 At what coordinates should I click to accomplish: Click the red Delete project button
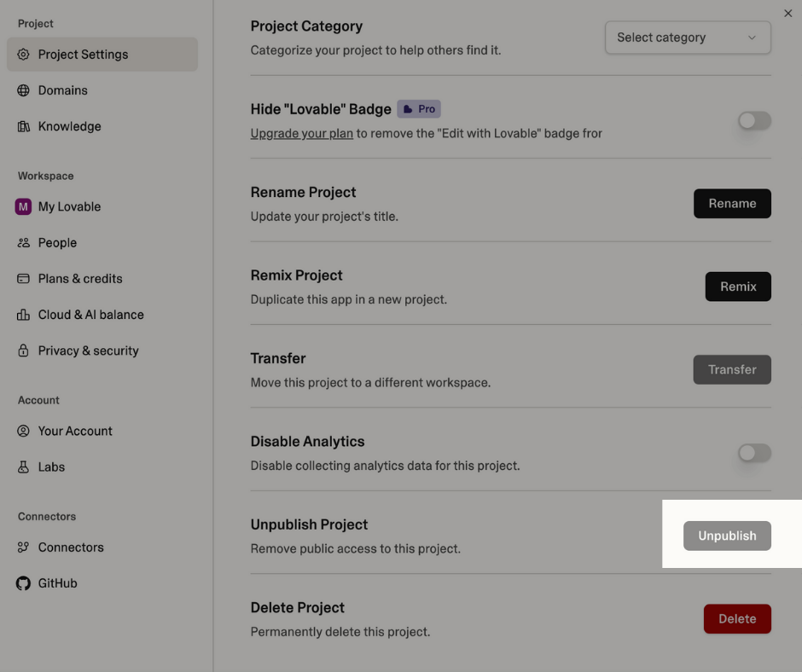click(737, 619)
